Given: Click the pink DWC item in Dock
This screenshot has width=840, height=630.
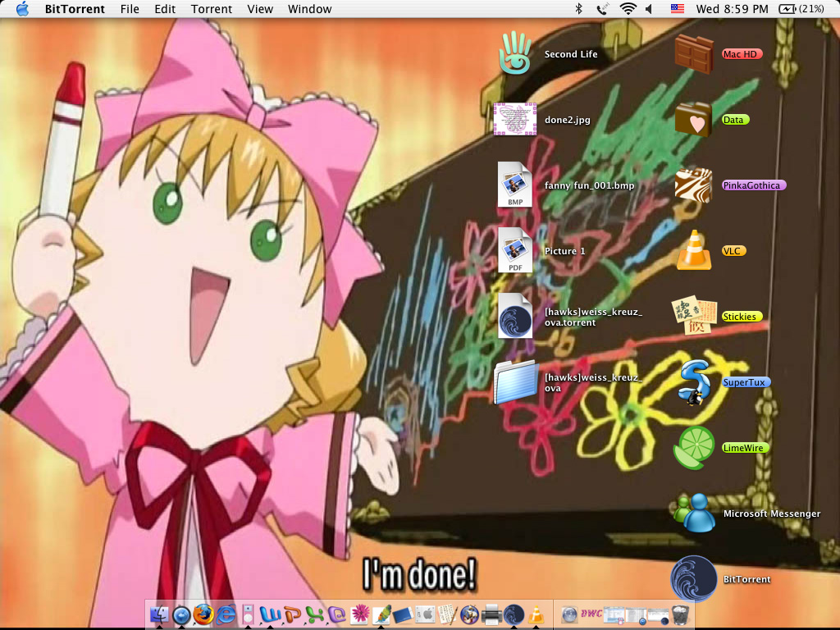Looking at the screenshot, I should [591, 614].
